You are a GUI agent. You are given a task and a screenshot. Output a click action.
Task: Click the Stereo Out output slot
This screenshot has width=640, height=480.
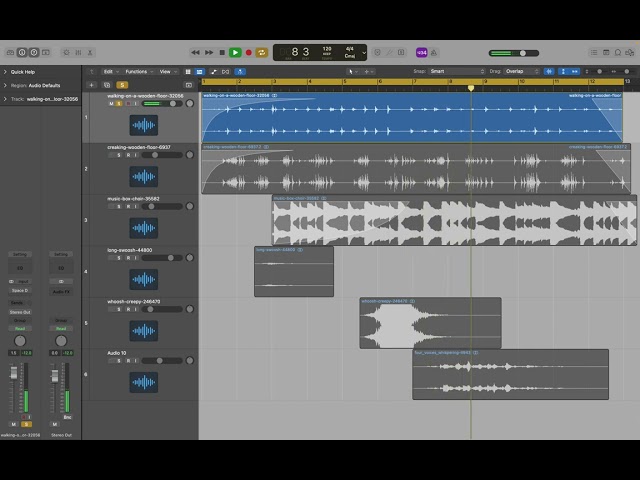pyautogui.click(x=20, y=312)
